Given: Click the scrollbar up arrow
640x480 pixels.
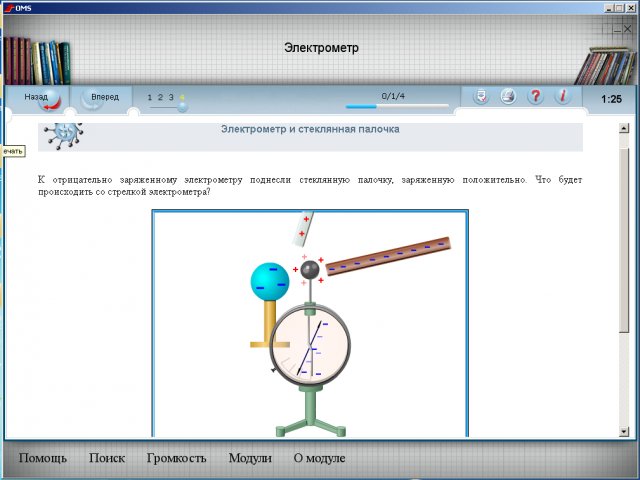Looking at the screenshot, I should pos(624,128).
